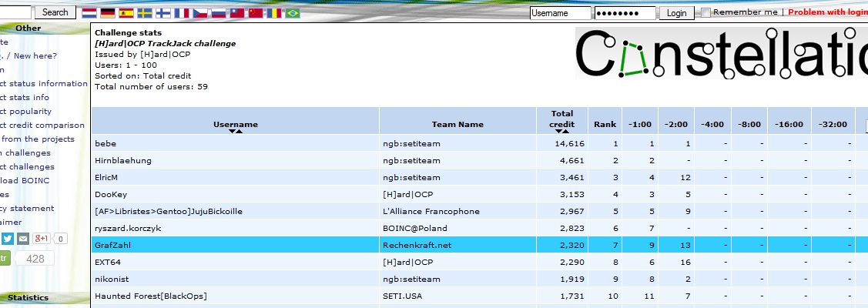Click the green Flattr button

coord(5,258)
